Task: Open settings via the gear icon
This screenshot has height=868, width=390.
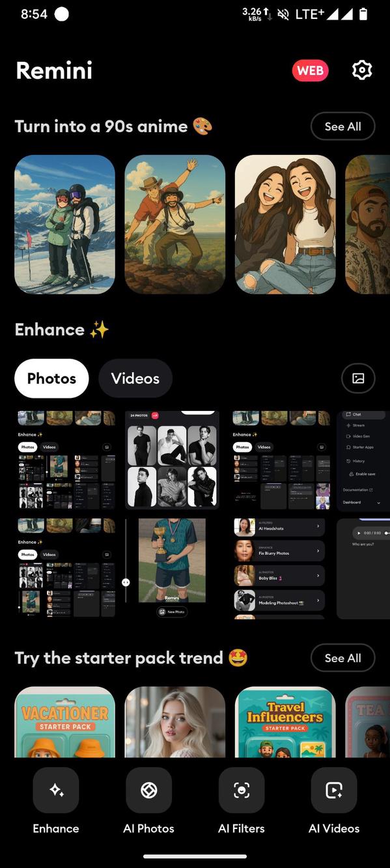Action: click(x=362, y=70)
